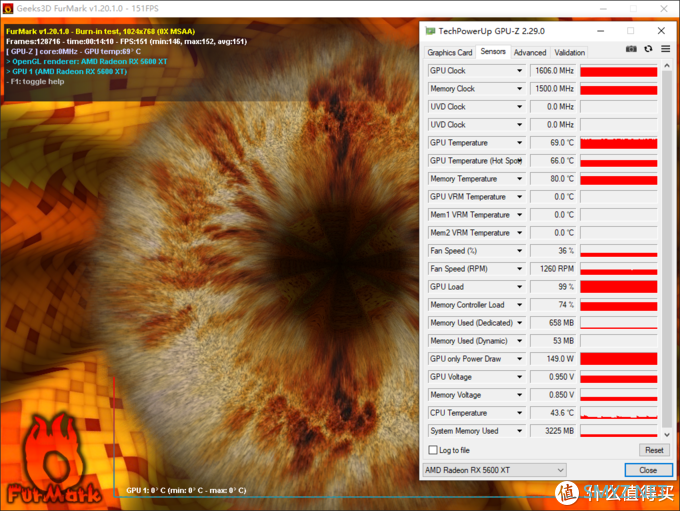Click the sensor list scrollbar thumb
This screenshot has height=511, width=680.
(x=667, y=247)
